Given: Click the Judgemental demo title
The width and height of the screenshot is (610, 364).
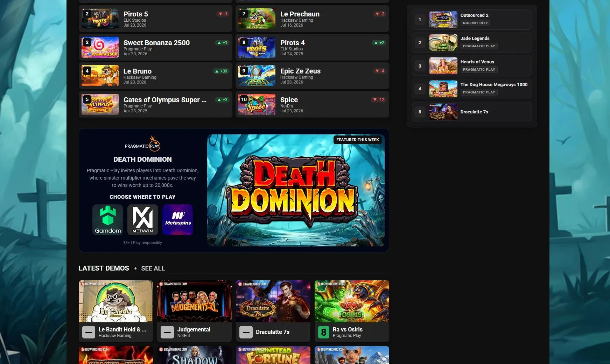Looking at the screenshot, I should click(x=194, y=330).
